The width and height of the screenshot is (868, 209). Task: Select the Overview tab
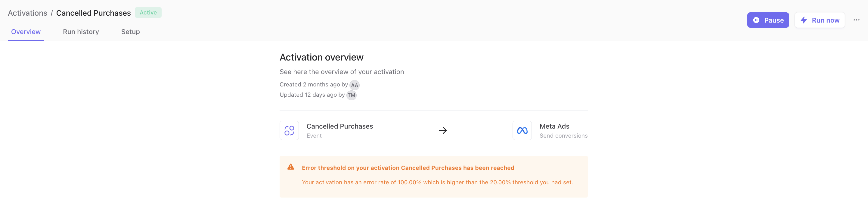click(x=26, y=32)
